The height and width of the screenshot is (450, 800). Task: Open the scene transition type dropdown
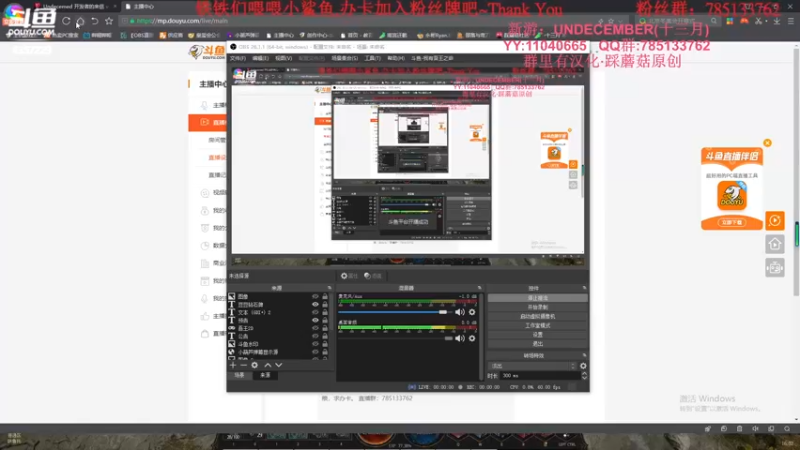pyautogui.click(x=533, y=366)
